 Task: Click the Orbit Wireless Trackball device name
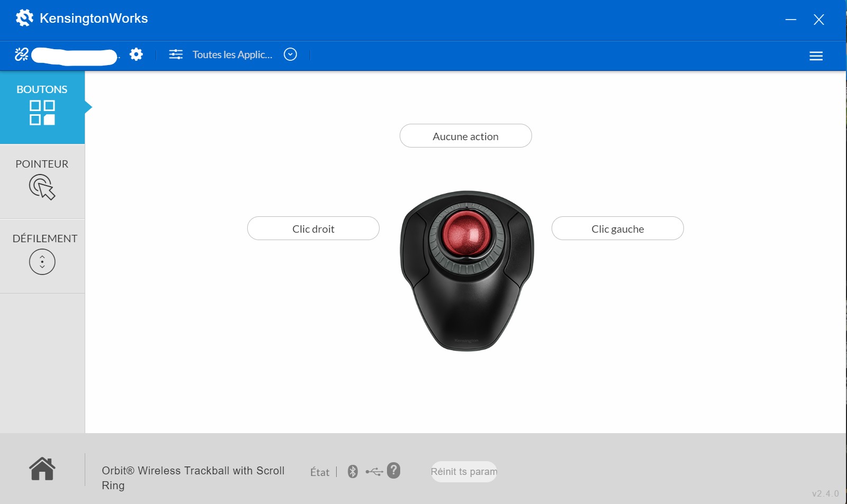(193, 478)
